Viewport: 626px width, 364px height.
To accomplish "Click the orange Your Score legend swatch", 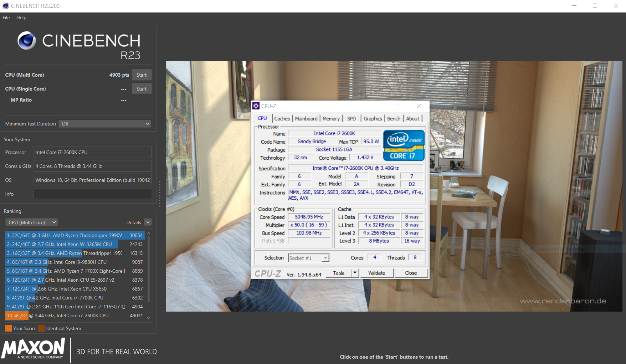I will (x=9, y=328).
